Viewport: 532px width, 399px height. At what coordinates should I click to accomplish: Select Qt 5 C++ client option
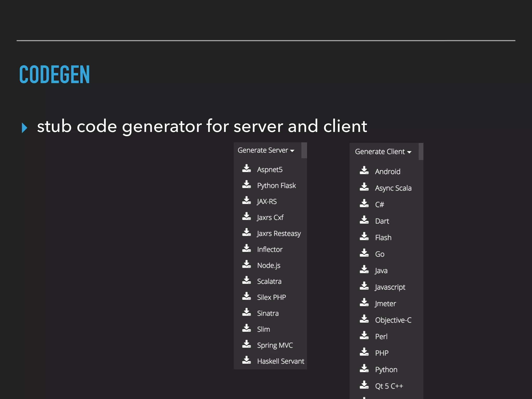389,386
